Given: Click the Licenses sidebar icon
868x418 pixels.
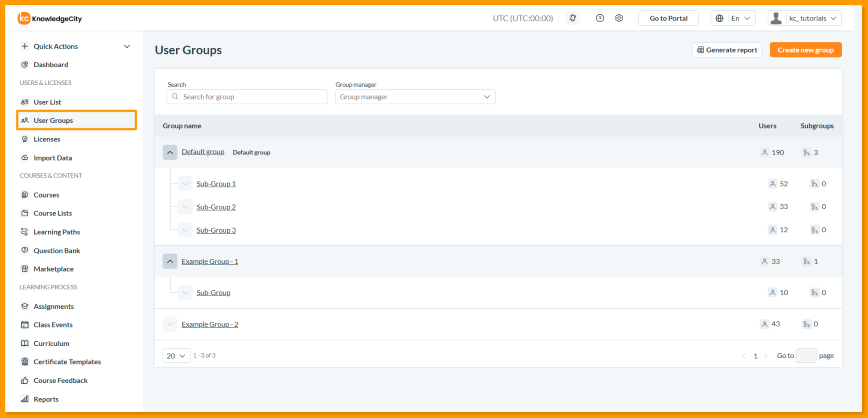Looking at the screenshot, I should 25,139.
